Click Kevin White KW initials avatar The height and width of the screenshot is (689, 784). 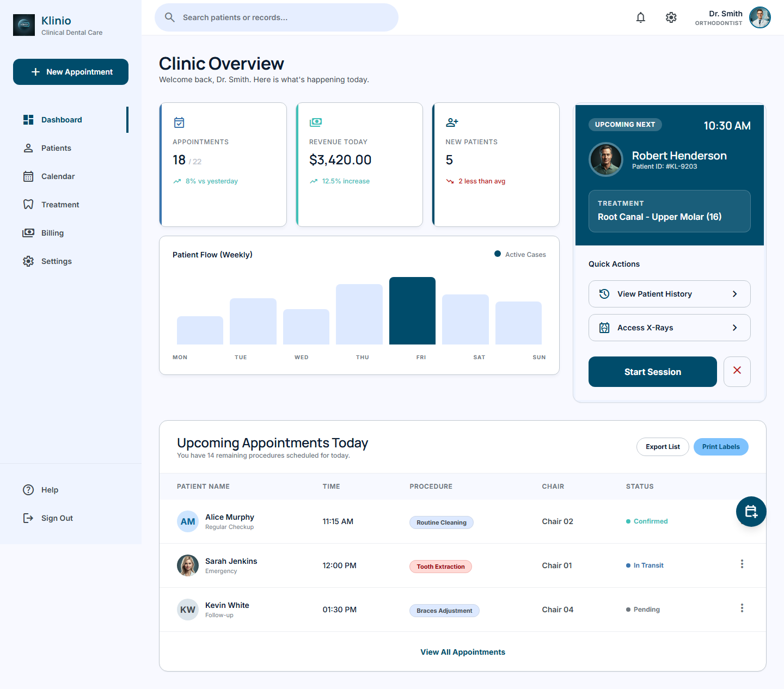188,610
